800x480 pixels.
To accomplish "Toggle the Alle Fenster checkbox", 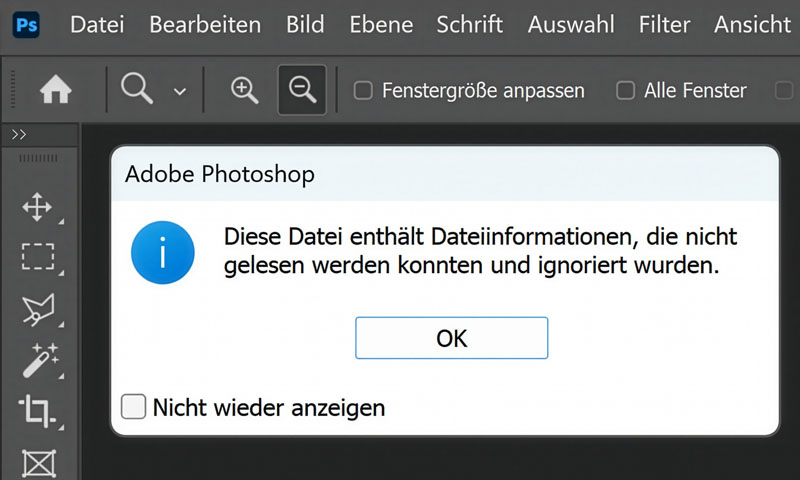I will 626,91.
